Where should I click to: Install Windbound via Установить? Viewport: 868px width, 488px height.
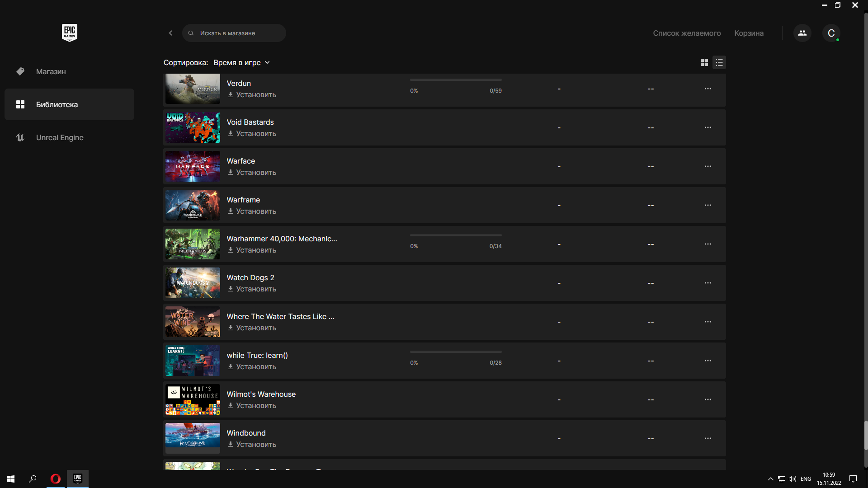click(x=252, y=445)
